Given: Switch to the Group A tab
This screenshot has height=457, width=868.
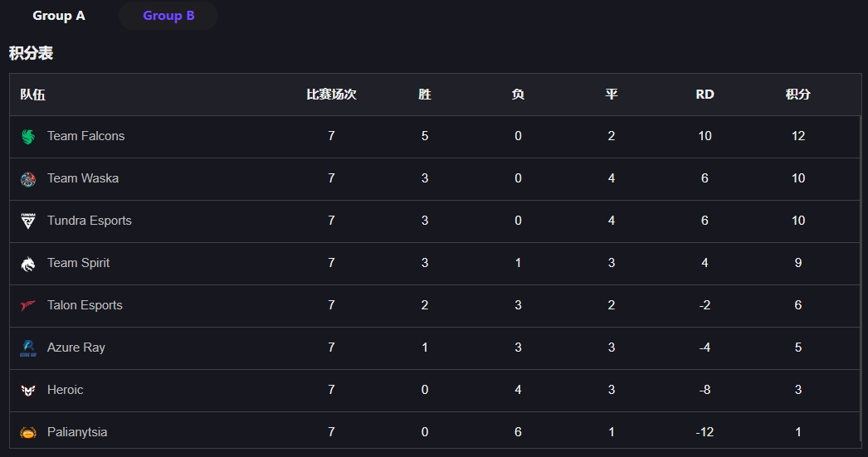Looking at the screenshot, I should click(59, 16).
